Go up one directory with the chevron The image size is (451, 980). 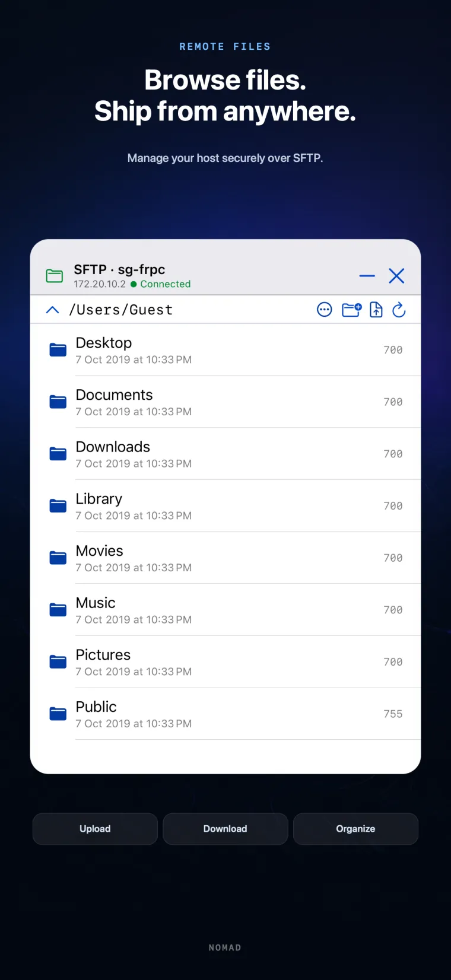[52, 310]
